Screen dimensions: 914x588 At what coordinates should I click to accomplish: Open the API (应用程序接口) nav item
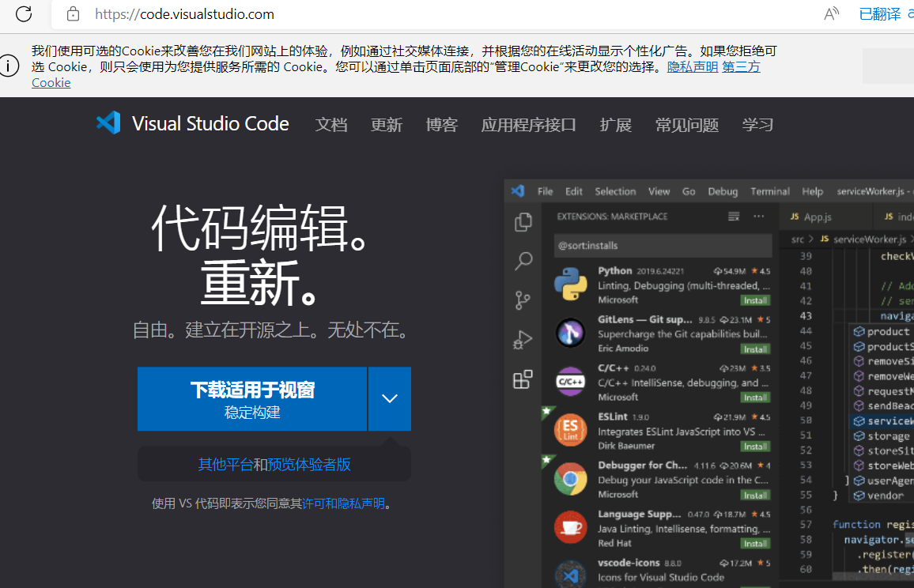(x=529, y=125)
